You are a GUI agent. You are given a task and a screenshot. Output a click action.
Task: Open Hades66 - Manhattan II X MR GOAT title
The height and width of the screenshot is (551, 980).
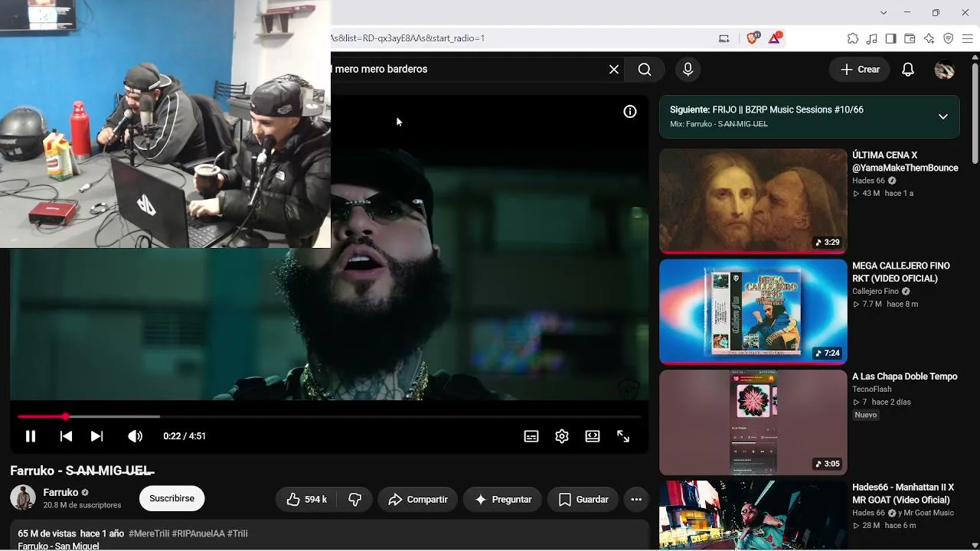(x=903, y=494)
